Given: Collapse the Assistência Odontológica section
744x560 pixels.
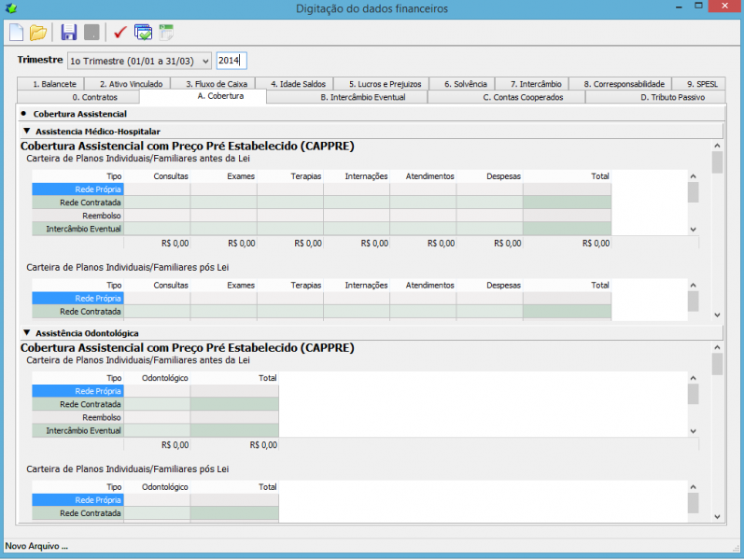Looking at the screenshot, I should click(x=26, y=332).
